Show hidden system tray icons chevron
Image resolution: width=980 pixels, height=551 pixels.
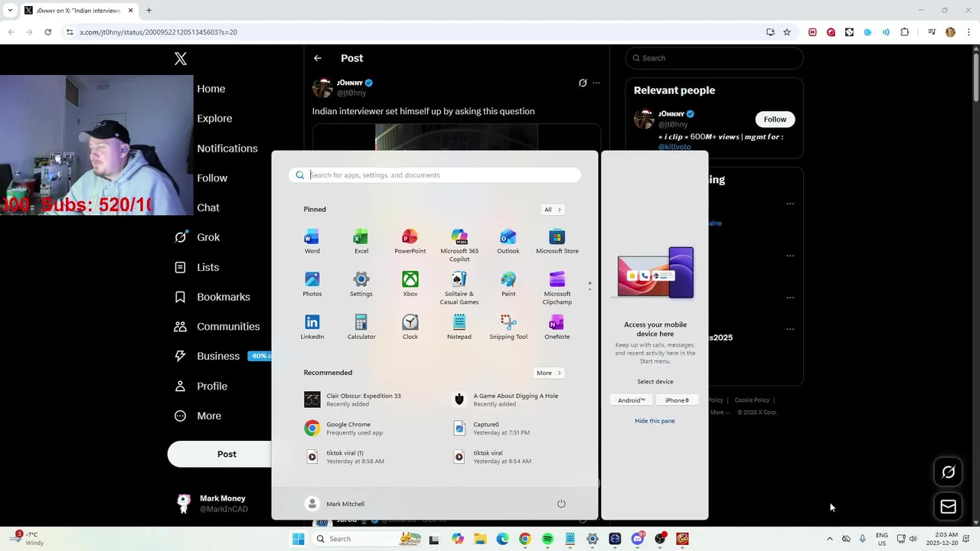coord(829,539)
